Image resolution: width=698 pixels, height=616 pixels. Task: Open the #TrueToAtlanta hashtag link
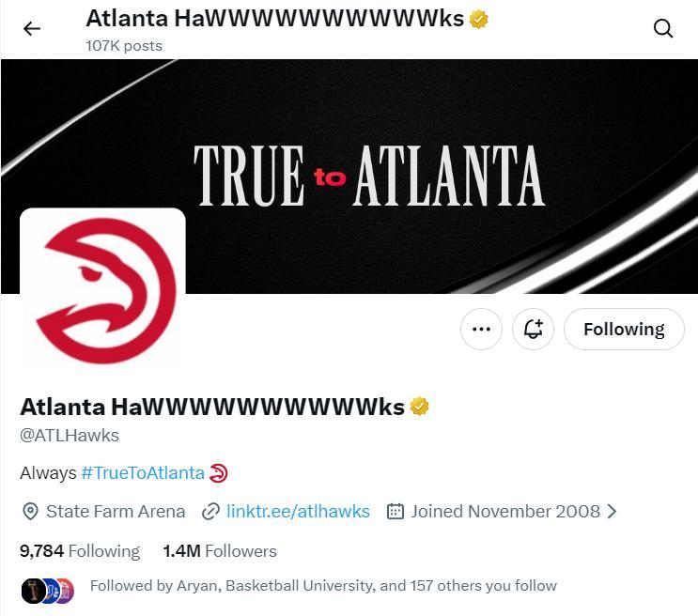pyautogui.click(x=143, y=472)
